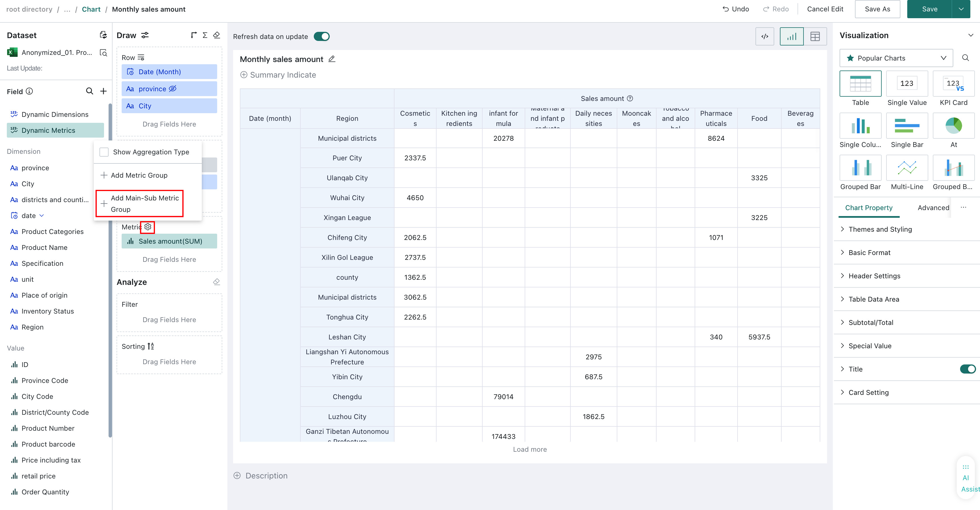Click Load more below the table
The height and width of the screenshot is (510, 980).
(530, 449)
